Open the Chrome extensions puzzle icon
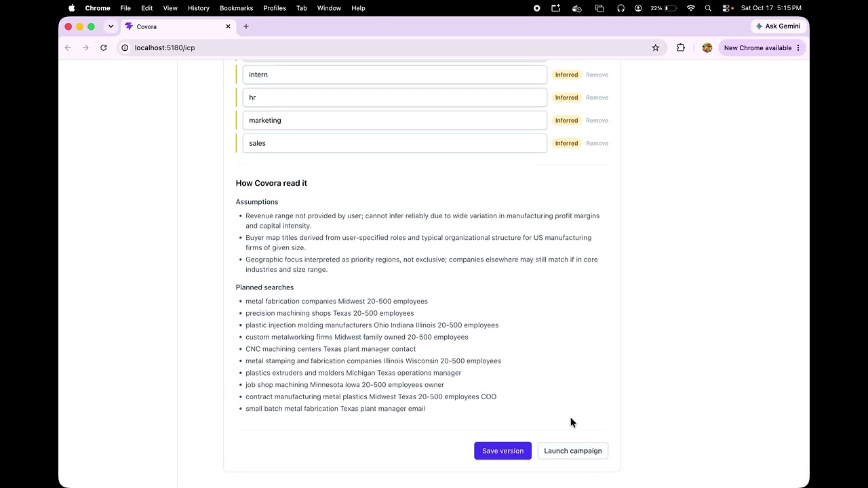Image resolution: width=868 pixels, height=488 pixels. (x=681, y=47)
